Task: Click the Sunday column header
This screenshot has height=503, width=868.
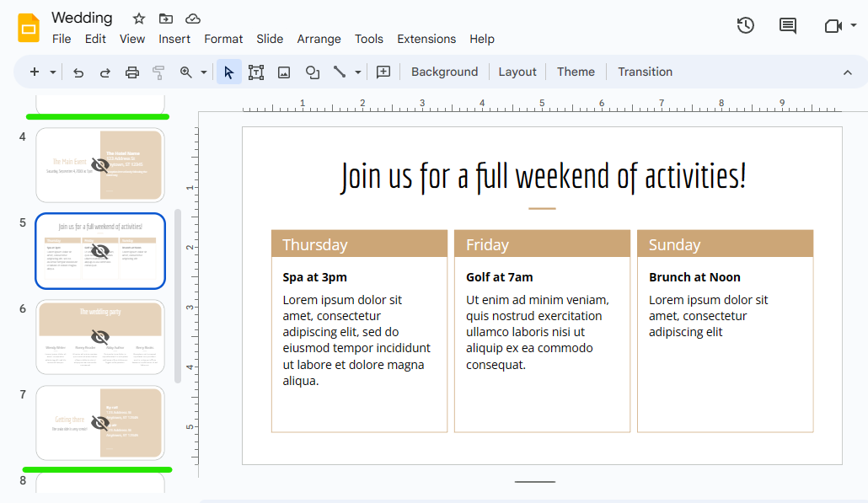Action: (x=726, y=244)
